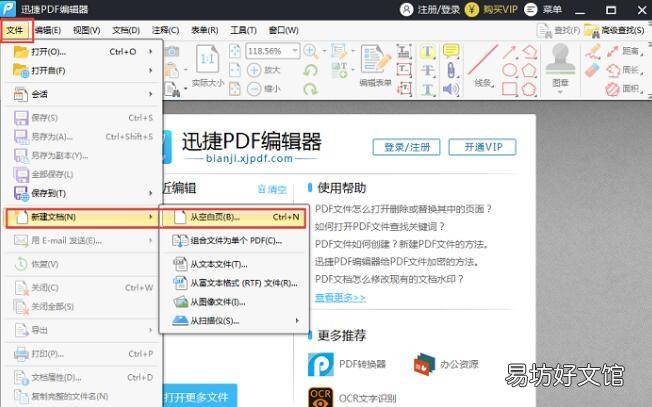652x407 pixels.
Task: Select the sticky note comment icon
Action: 451,51
